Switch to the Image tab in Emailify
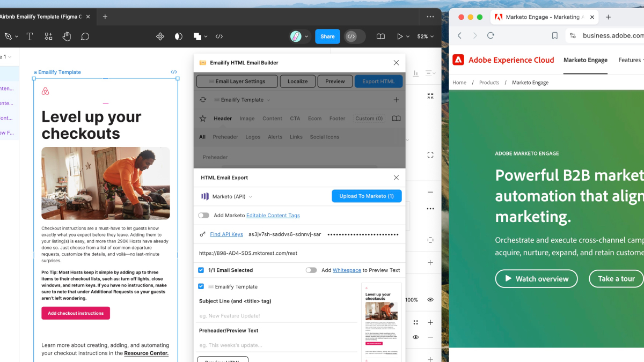 coord(247,119)
